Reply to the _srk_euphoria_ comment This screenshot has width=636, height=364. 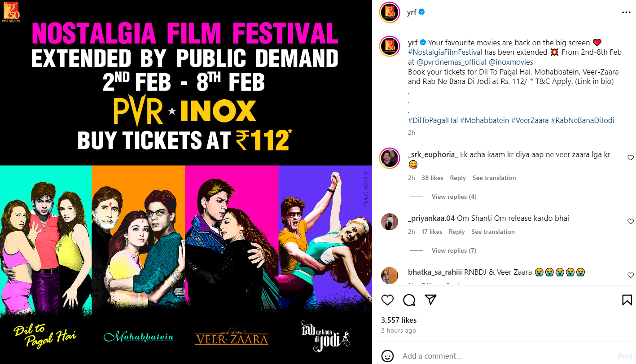(458, 178)
